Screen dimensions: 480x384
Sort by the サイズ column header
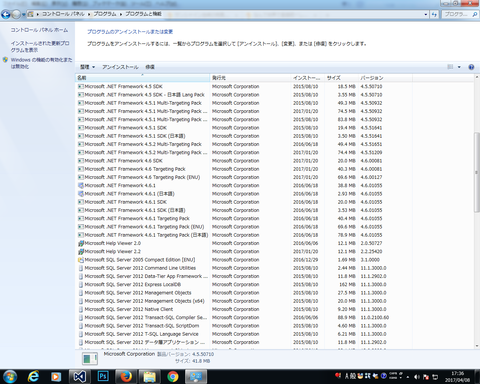342,78
